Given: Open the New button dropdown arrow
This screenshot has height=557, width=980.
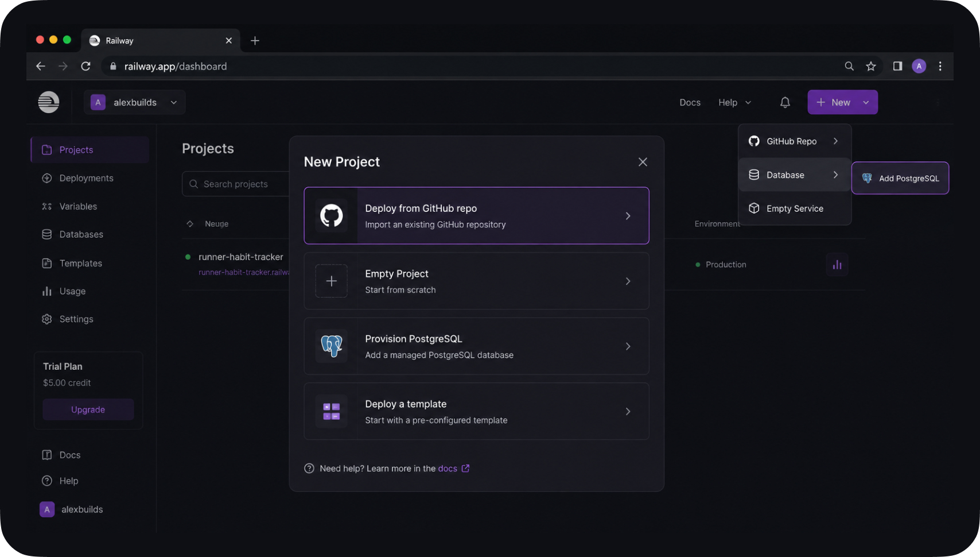Looking at the screenshot, I should (866, 102).
